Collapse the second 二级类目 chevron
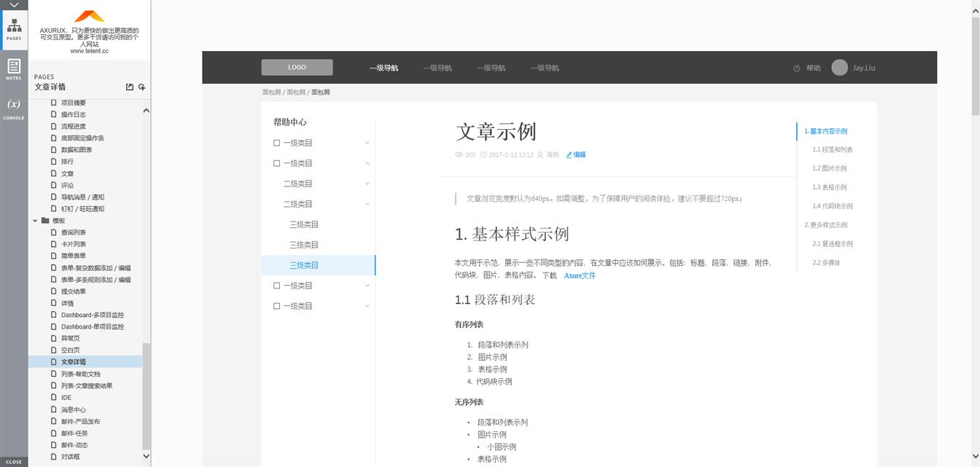This screenshot has width=980, height=467. (367, 204)
